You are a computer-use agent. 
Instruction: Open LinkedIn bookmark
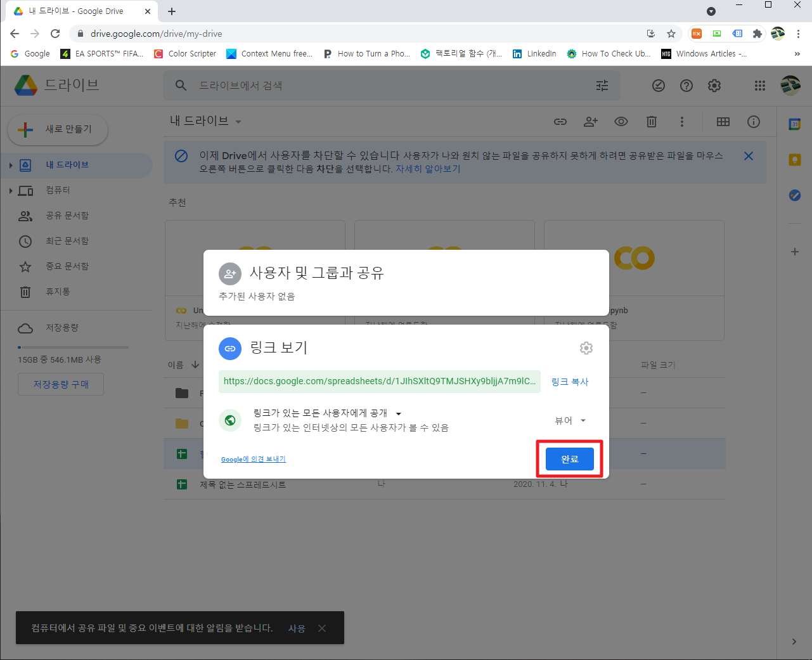click(x=534, y=54)
